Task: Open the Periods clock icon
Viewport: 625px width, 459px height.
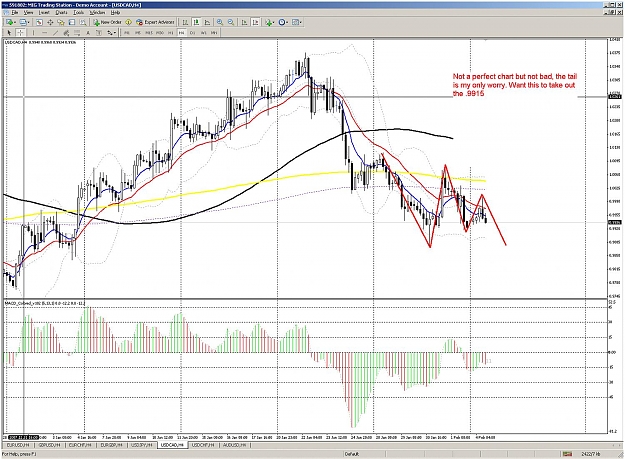Action: coord(282,22)
